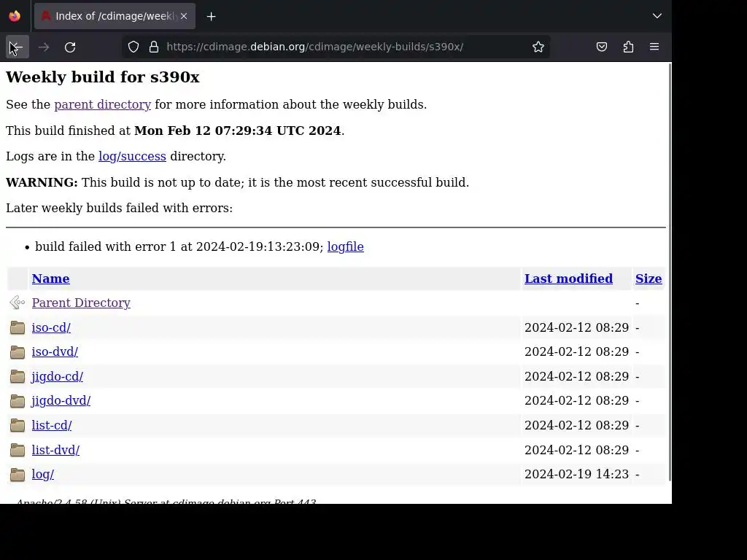747x560 pixels.
Task: Bookmark this page with the star icon
Action: pos(538,47)
